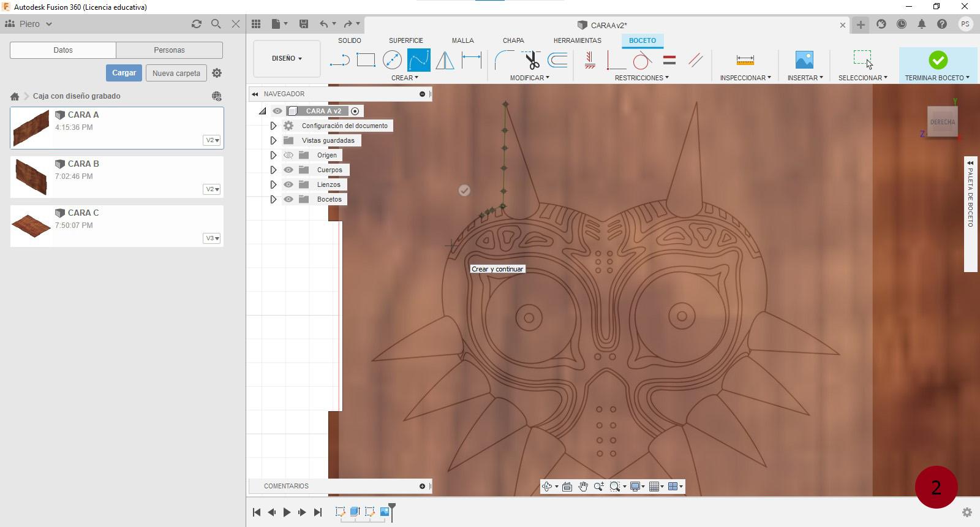Click Finish Sketch green checkmark

(x=938, y=60)
